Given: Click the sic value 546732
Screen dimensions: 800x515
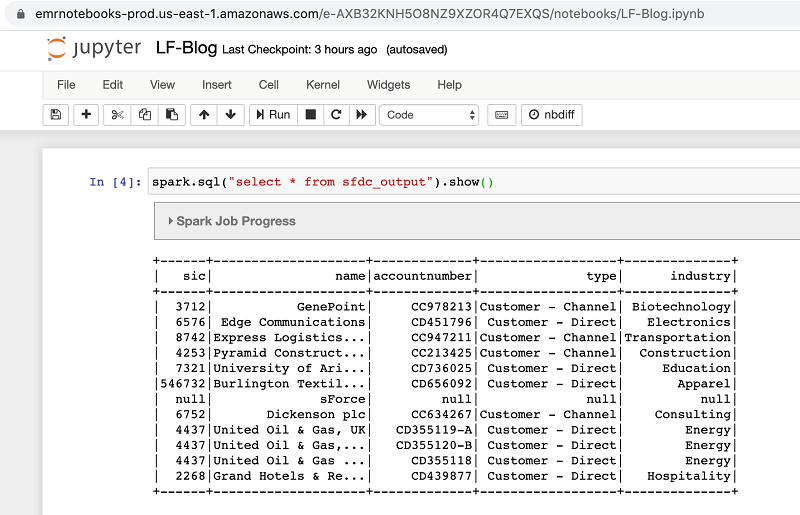Looking at the screenshot, I should point(183,384).
